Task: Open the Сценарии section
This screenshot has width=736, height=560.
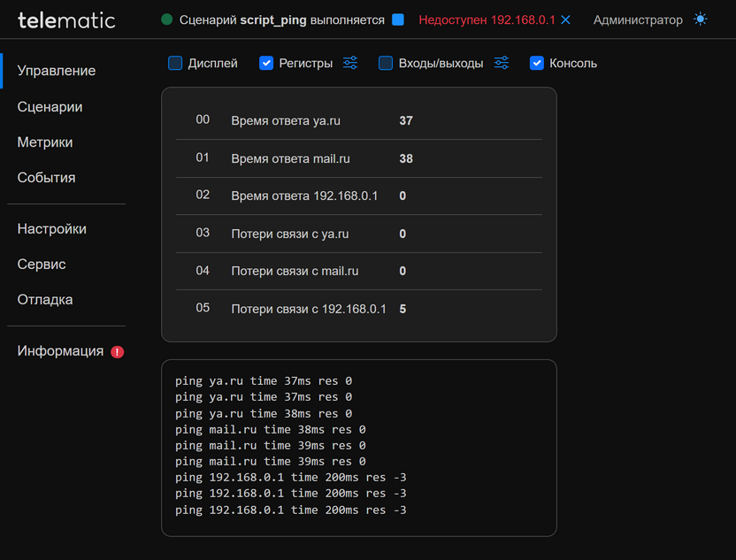Action: coord(50,107)
